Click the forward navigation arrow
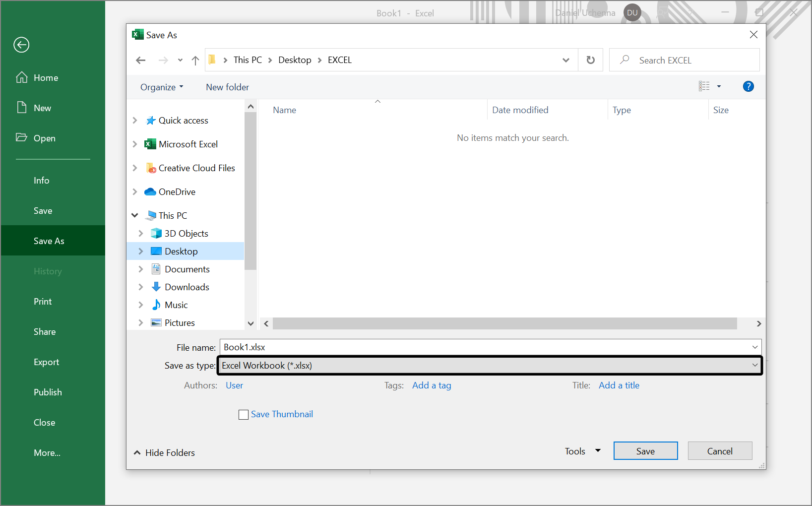Viewport: 812px width, 506px height. 163,60
